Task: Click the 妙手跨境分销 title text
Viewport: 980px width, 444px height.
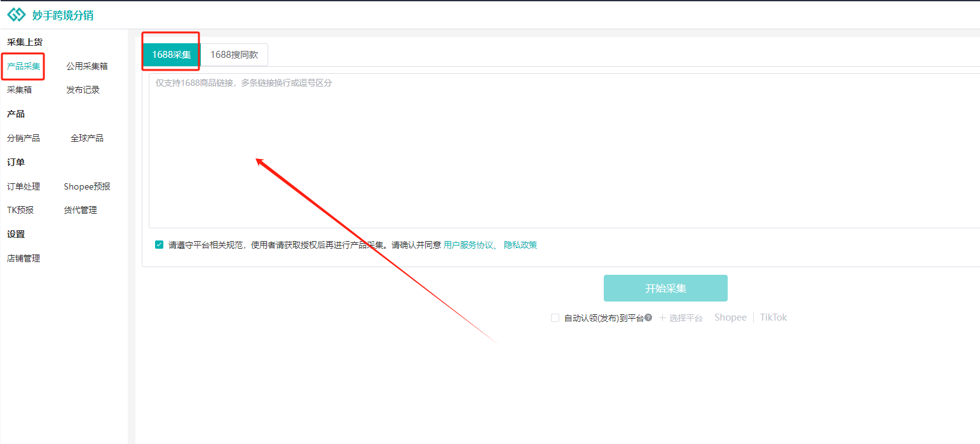Action: 63,15
